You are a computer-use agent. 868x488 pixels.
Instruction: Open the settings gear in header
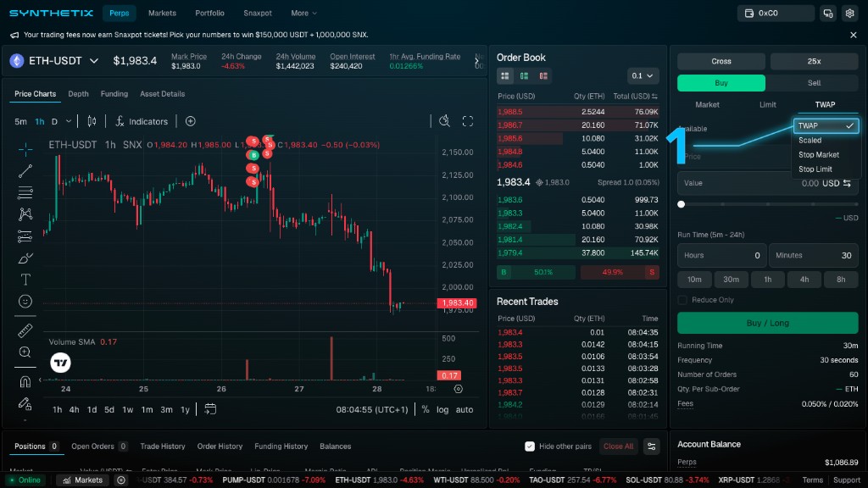pyautogui.click(x=849, y=14)
